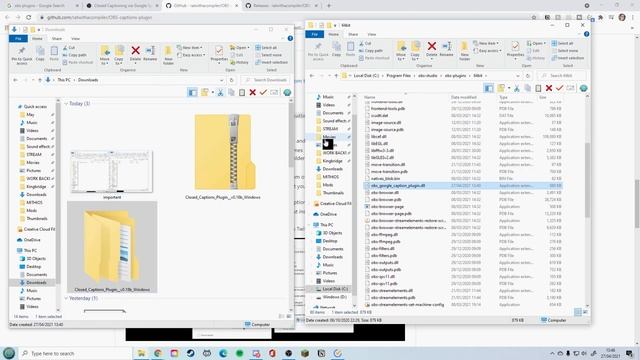Toggle preview pane icon in 64bit lower toolbar
This screenshot has width=640, height=360.
(489, 88)
